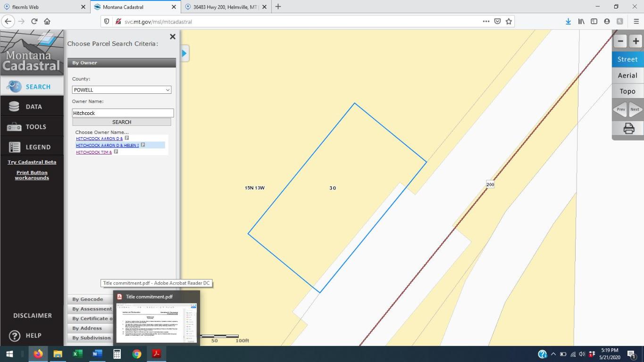
Task: Open property record icon beside HITCHCOCK AARON D &
Action: pyautogui.click(x=127, y=138)
